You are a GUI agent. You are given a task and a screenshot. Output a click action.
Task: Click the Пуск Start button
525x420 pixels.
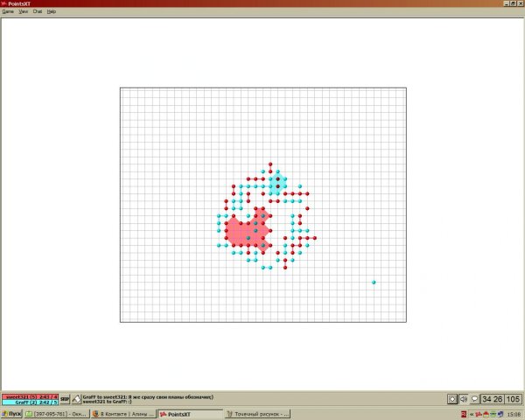point(11,414)
